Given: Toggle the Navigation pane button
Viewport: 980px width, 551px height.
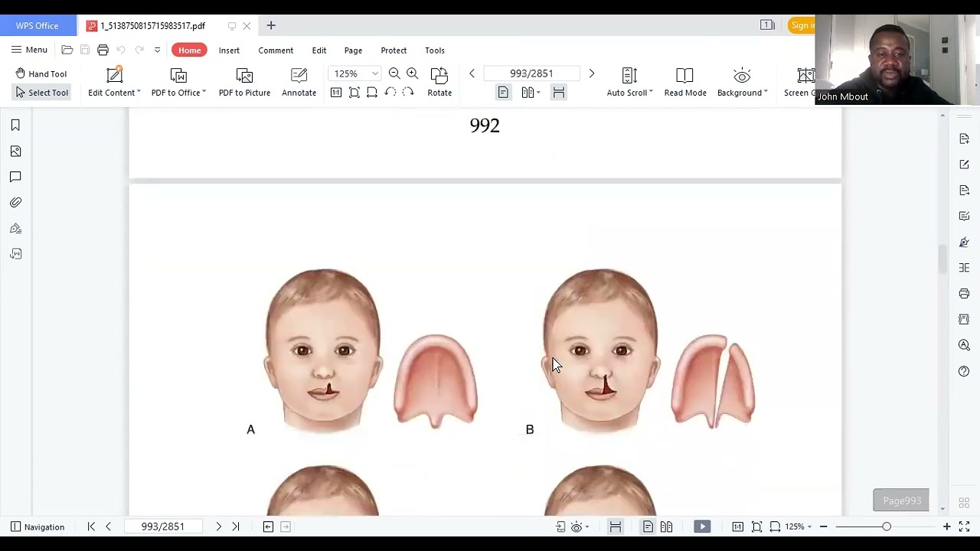Looking at the screenshot, I should click(38, 527).
